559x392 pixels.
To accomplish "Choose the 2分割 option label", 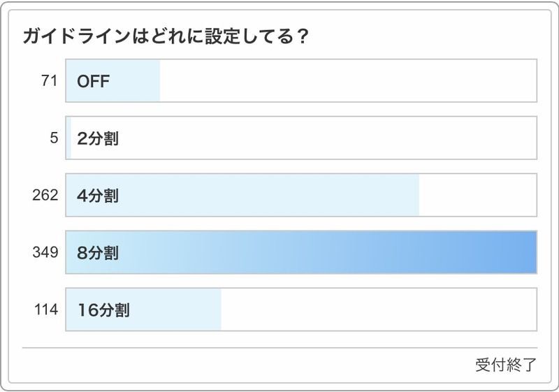I will click(98, 138).
